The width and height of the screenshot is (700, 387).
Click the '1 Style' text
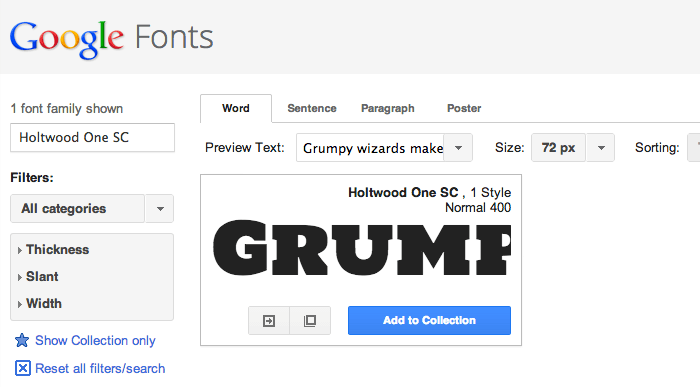pos(491,192)
